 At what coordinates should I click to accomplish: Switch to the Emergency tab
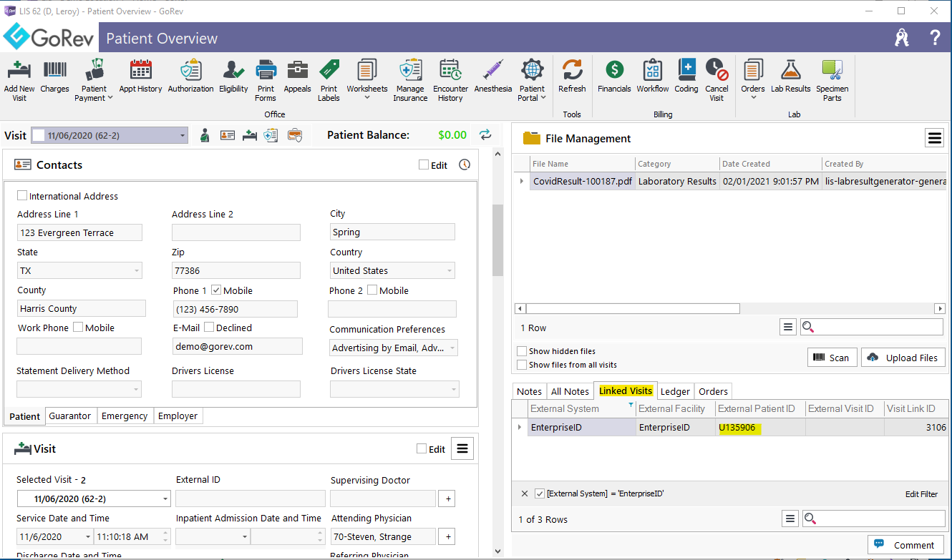pyautogui.click(x=125, y=416)
